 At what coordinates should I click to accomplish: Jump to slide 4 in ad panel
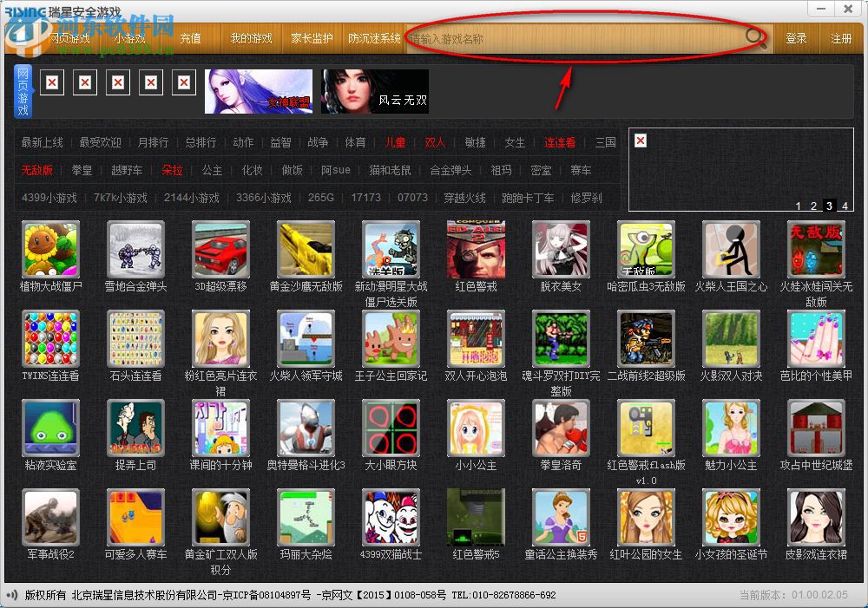845,206
